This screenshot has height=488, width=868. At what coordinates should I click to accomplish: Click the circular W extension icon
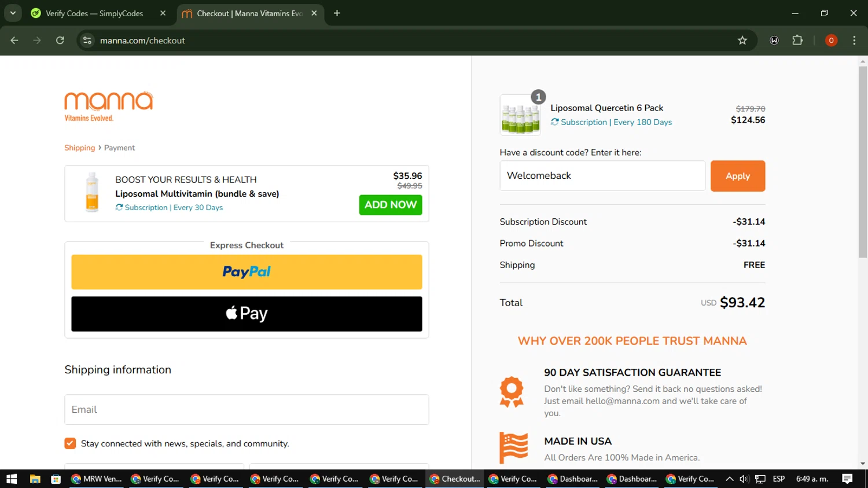774,41
